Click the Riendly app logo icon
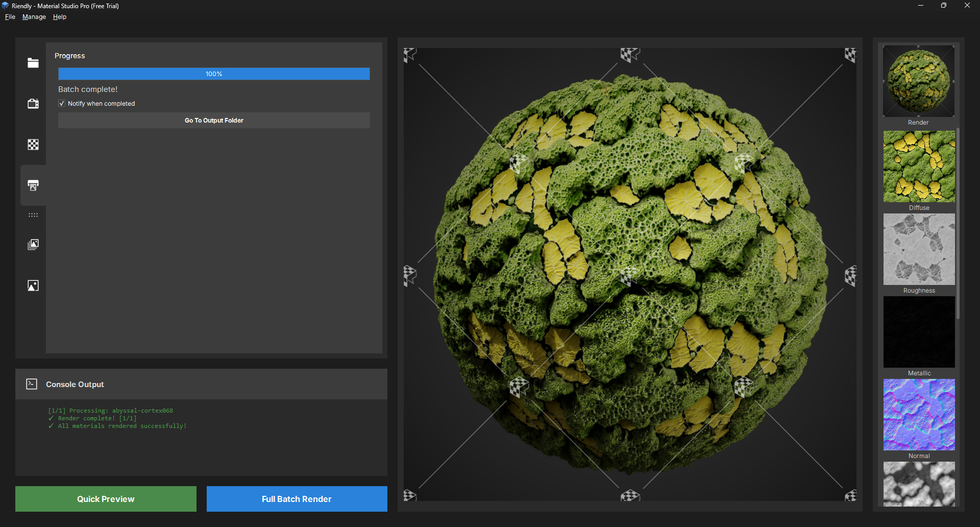Screen dimensions: 980x527 pos(5,6)
